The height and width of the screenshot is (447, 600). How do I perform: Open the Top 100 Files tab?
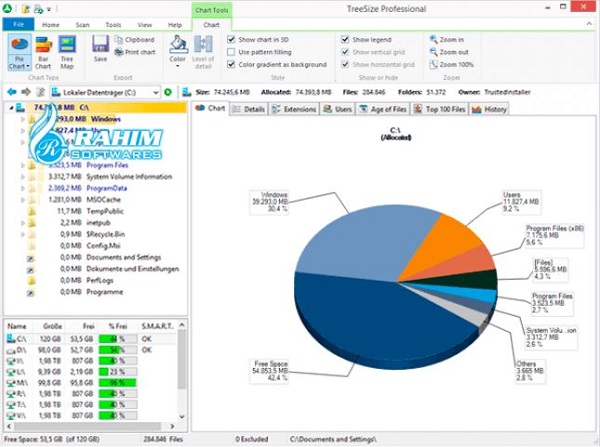click(440, 109)
